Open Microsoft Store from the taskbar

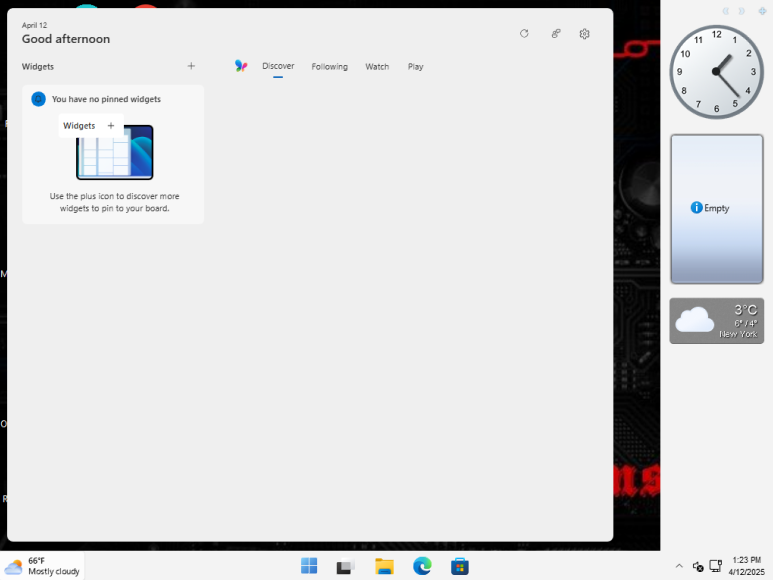click(x=459, y=566)
